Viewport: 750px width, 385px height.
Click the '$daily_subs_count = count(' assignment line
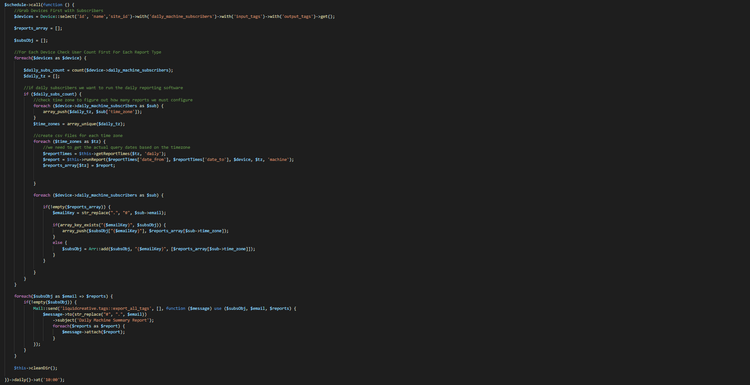(x=99, y=70)
